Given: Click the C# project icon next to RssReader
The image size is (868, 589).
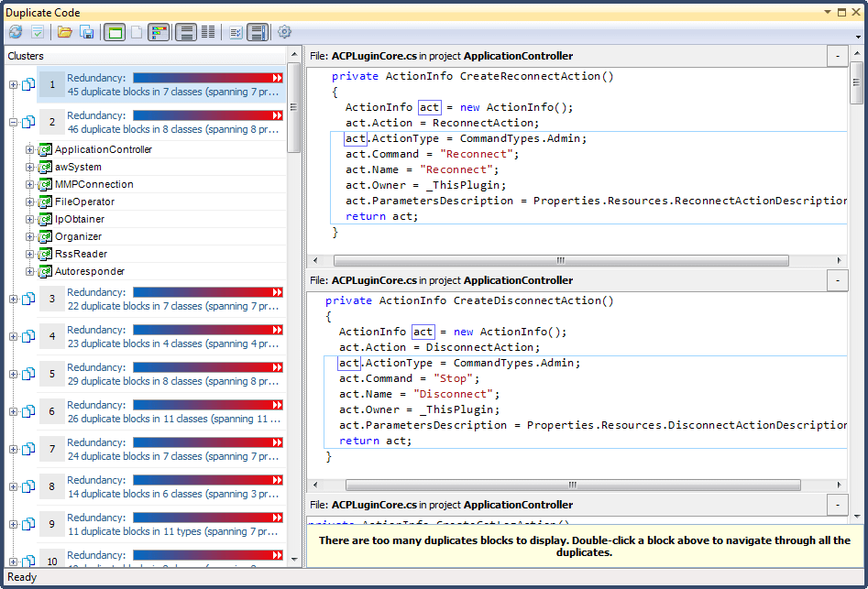Looking at the screenshot, I should pos(45,254).
